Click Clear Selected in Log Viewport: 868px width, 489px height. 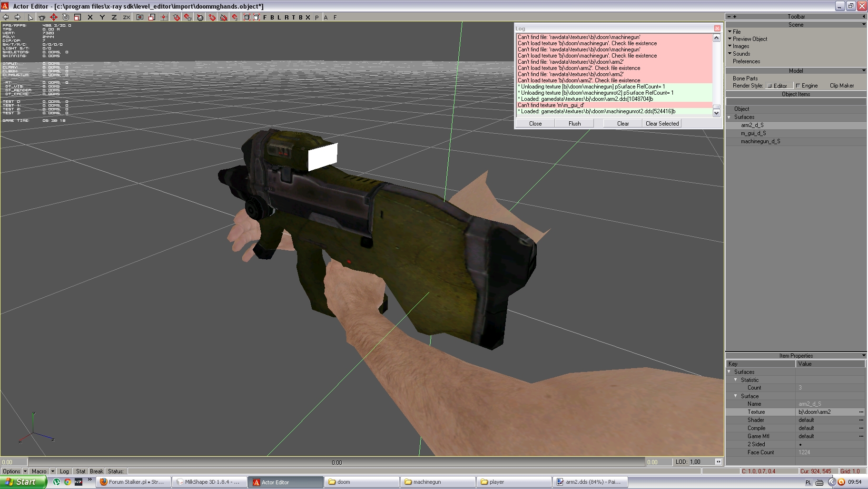click(662, 123)
